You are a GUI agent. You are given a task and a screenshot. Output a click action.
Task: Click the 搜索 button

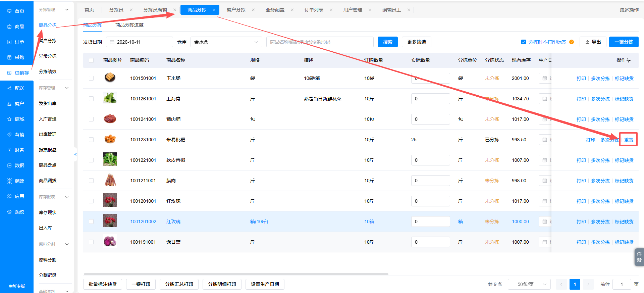(x=388, y=42)
